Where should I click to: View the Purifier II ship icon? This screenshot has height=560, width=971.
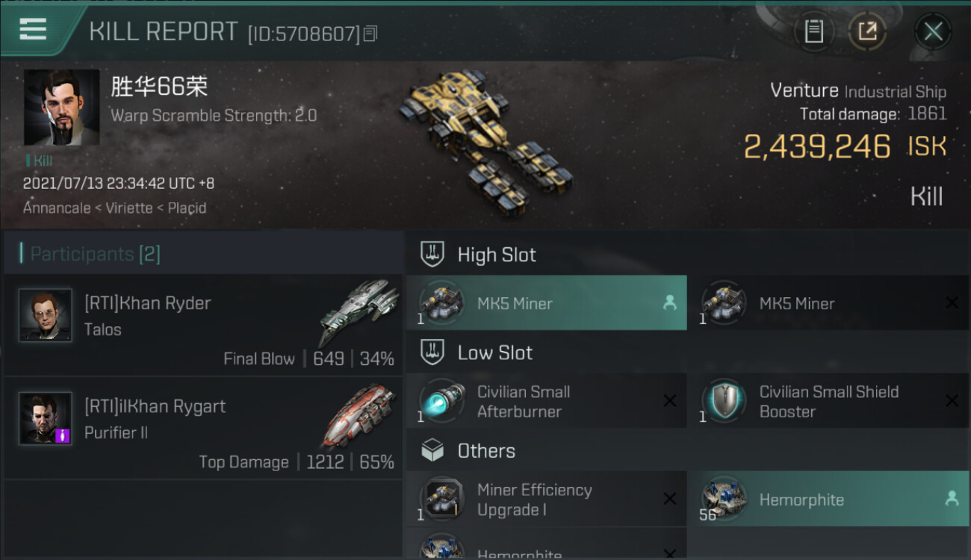pos(359,416)
